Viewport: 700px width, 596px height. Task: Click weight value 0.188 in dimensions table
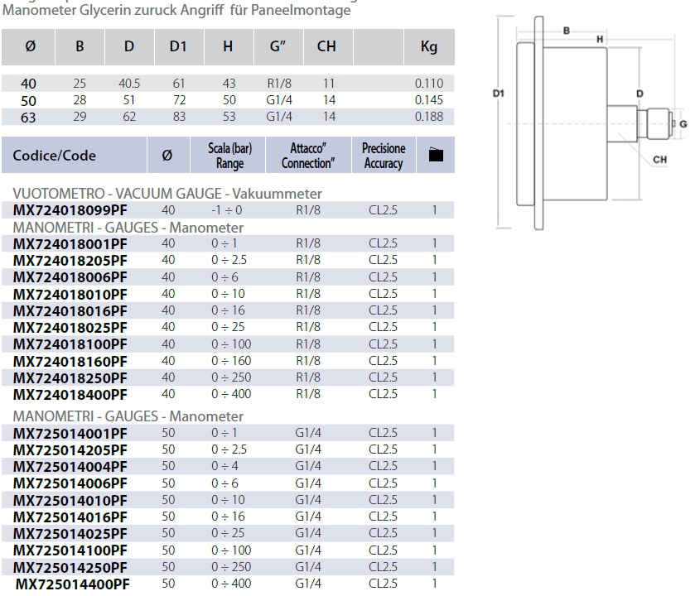429,117
